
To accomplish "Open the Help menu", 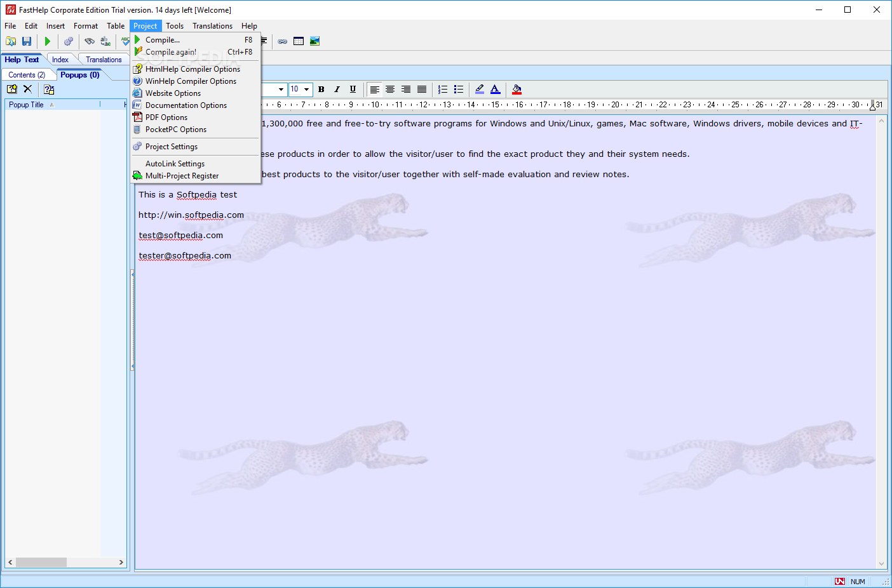I will point(249,26).
